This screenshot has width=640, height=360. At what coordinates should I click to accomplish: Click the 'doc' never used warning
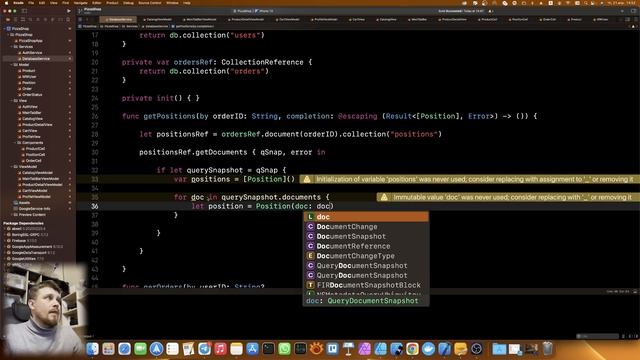(508, 197)
